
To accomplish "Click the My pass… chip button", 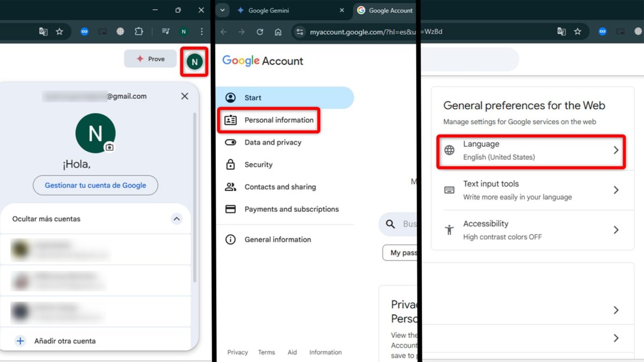I will point(400,253).
